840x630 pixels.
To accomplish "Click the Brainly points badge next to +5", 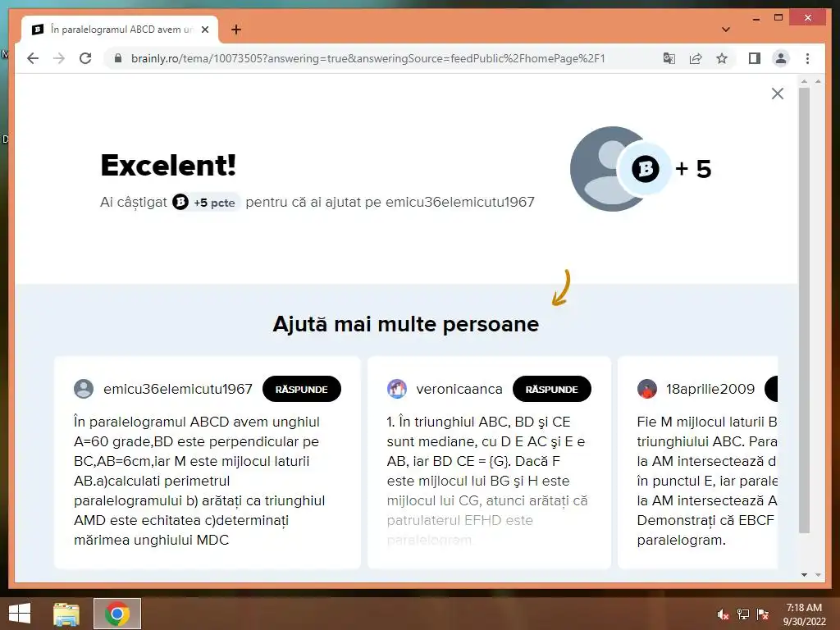I will pos(645,169).
